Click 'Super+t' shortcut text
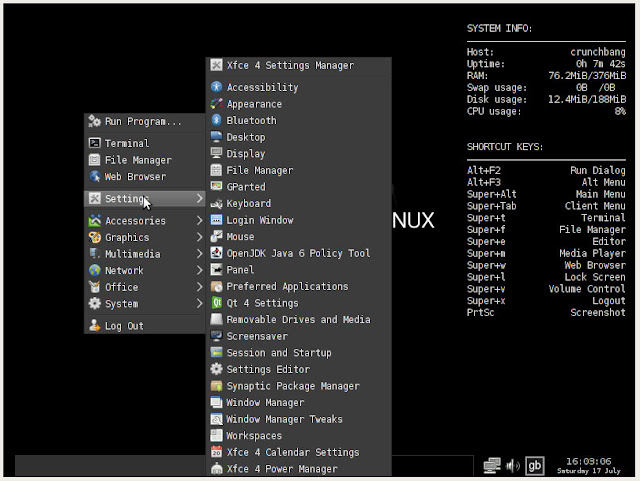The width and height of the screenshot is (640, 481). point(486,218)
